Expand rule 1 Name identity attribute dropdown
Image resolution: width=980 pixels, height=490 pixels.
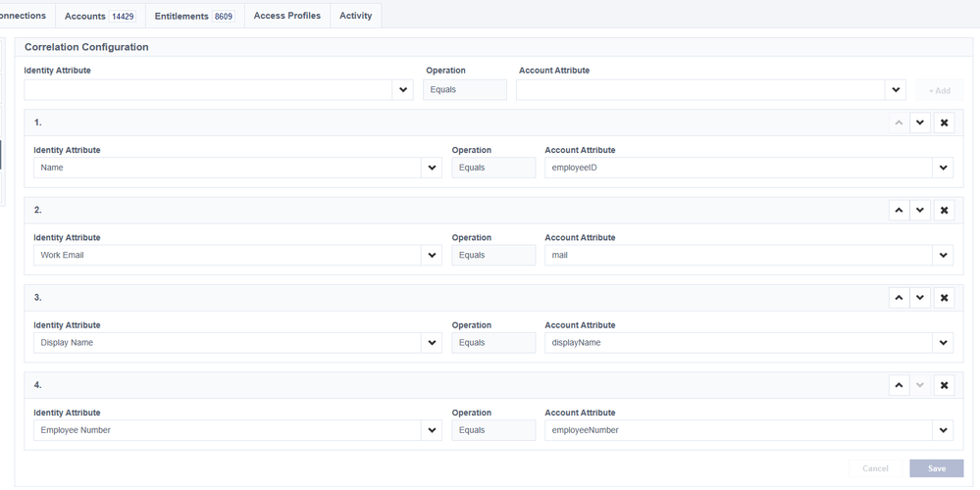[x=432, y=168]
